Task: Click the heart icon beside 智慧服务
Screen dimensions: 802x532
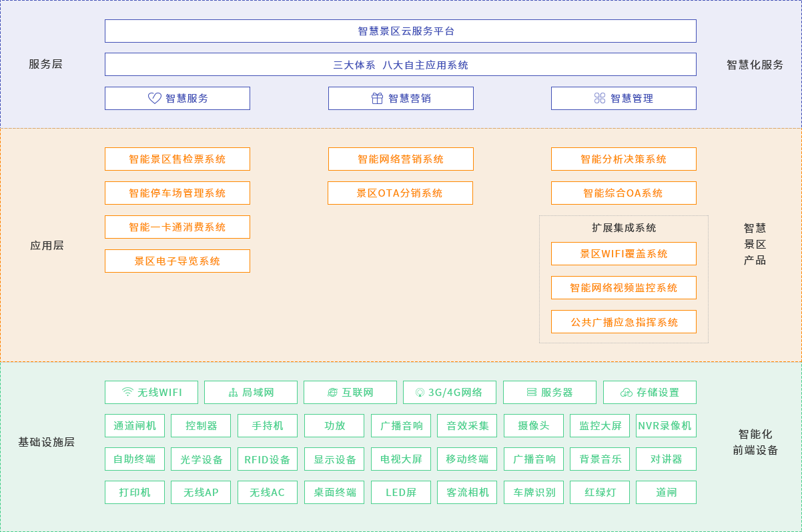Action: pos(154,98)
